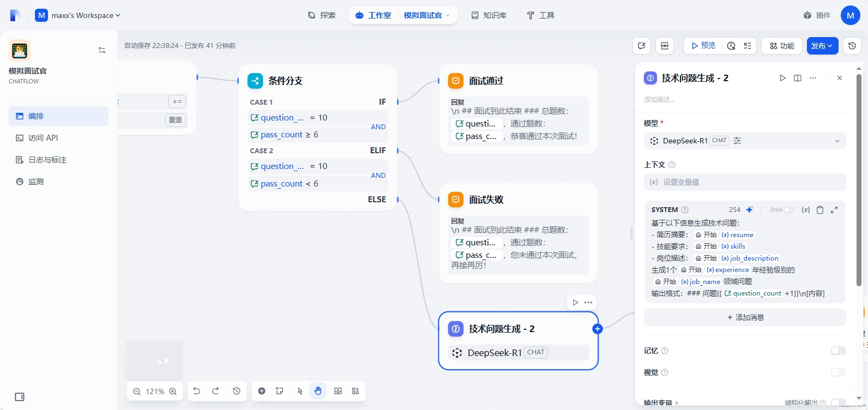Add a note to the canvas
The image size is (868, 410).
[280, 391]
